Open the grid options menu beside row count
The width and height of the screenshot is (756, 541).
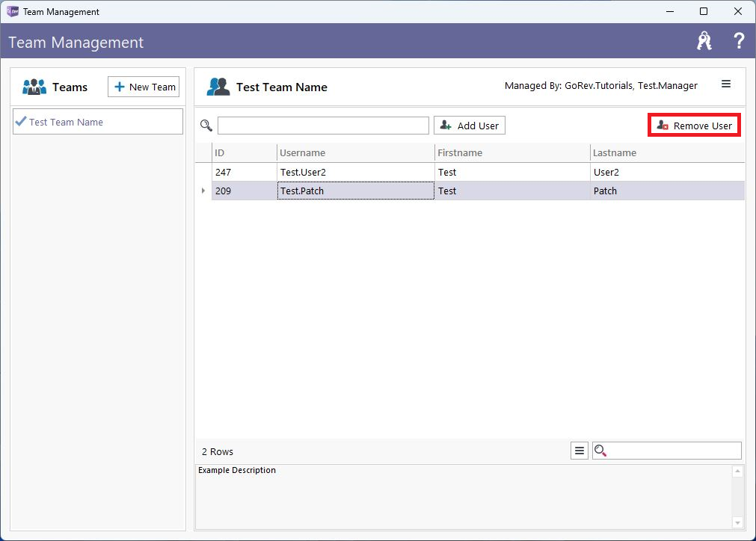(x=579, y=451)
